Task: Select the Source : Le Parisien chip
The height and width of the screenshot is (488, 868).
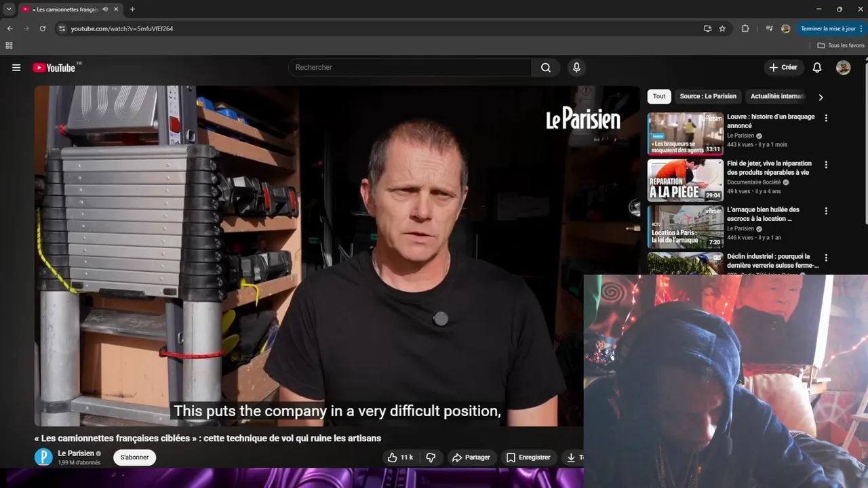Action: pos(708,96)
